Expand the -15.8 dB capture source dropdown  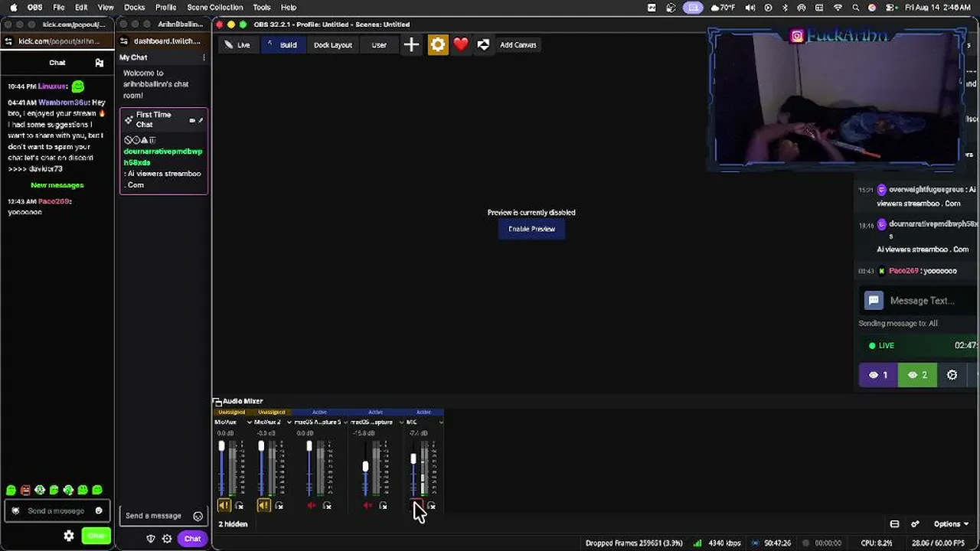click(401, 422)
